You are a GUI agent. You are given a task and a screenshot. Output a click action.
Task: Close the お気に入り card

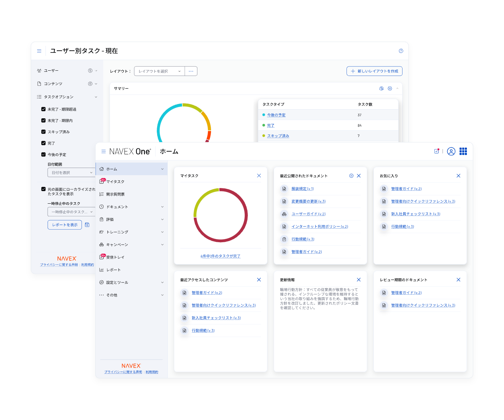[x=458, y=176]
